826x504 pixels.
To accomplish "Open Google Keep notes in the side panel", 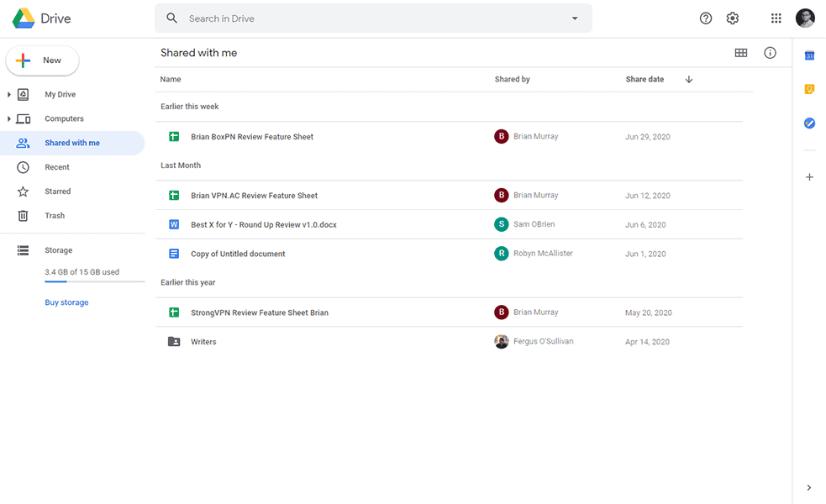I will pos(809,88).
